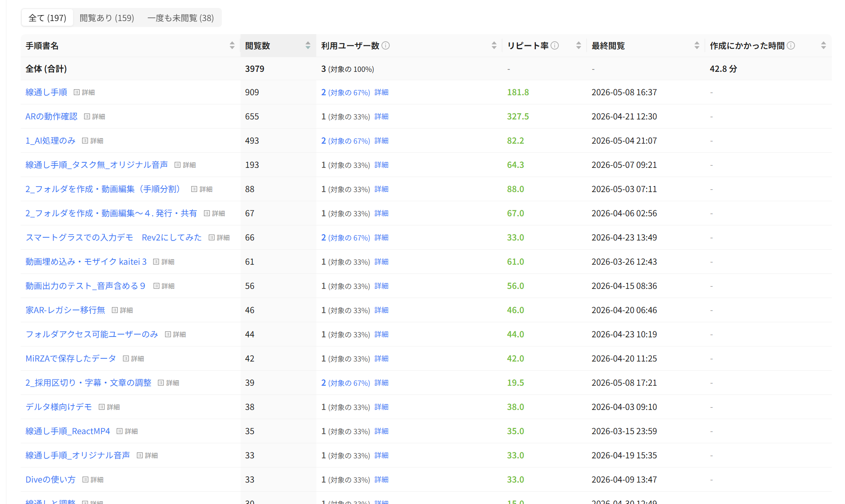Select total views value 3979
This screenshot has width=845, height=504.
(254, 69)
